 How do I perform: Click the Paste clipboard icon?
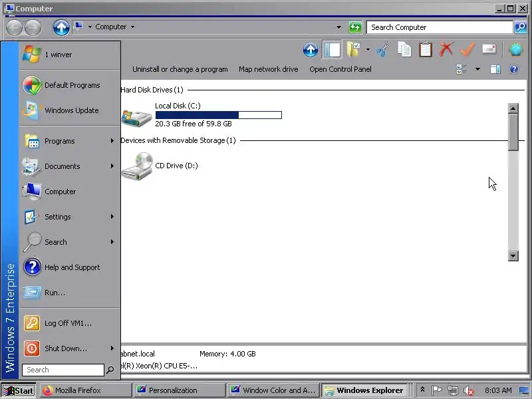tap(426, 50)
